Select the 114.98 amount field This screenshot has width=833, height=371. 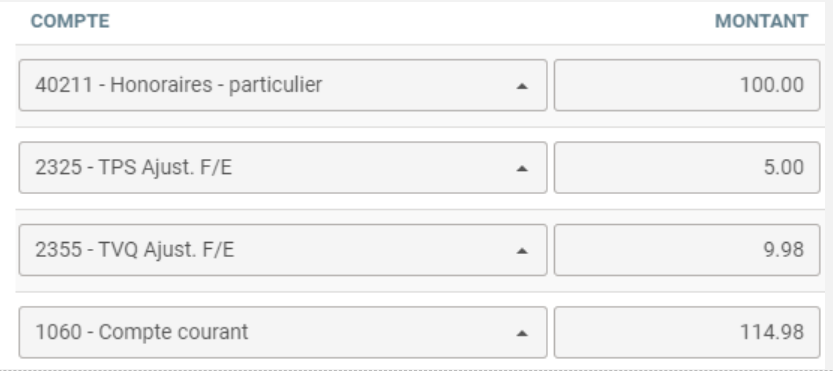687,332
